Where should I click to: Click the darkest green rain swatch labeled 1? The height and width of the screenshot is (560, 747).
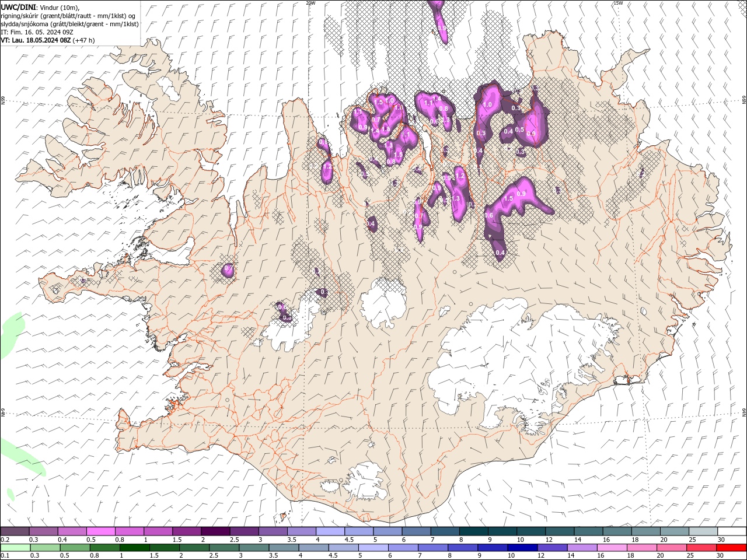(x=135, y=548)
